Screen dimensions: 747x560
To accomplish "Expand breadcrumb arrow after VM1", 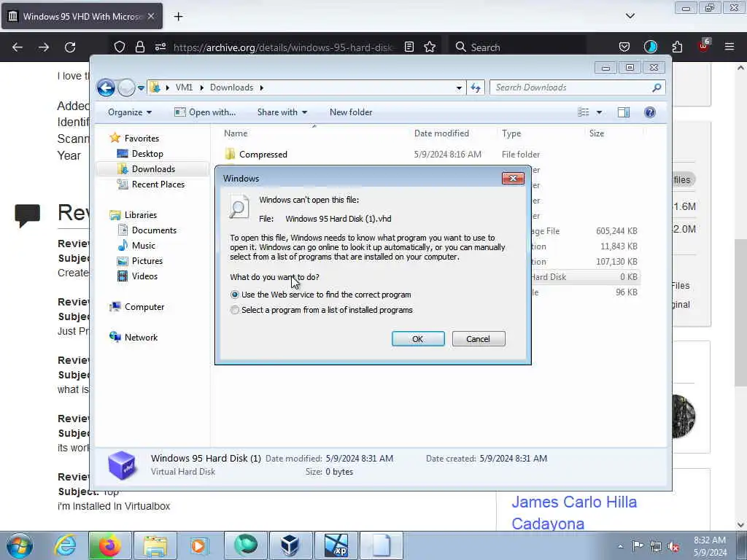I will click(x=201, y=87).
